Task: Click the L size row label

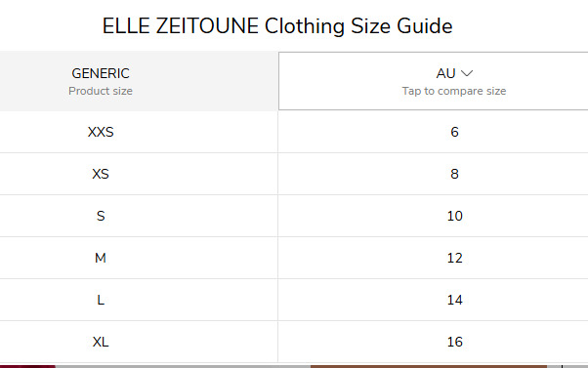Action: point(101,300)
